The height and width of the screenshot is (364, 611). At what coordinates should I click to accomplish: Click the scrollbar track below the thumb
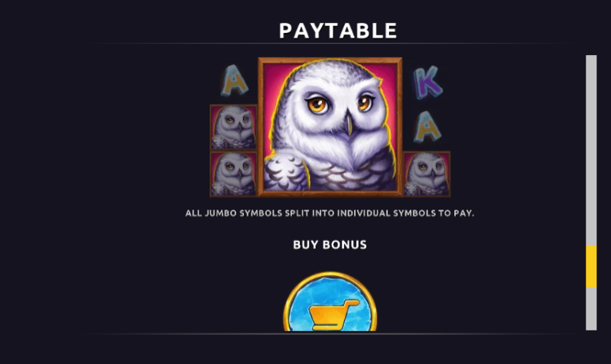[x=591, y=309]
